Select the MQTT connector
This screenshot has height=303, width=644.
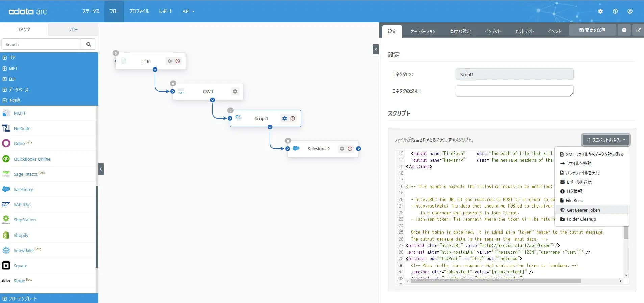(48, 113)
